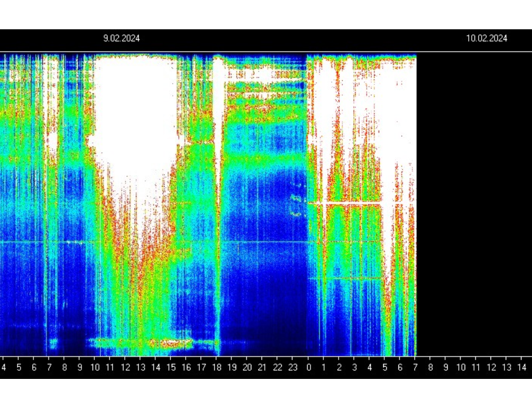Screen dimensions: 532x417
Task: Select the hour 15 axis label
Action: 171,367
